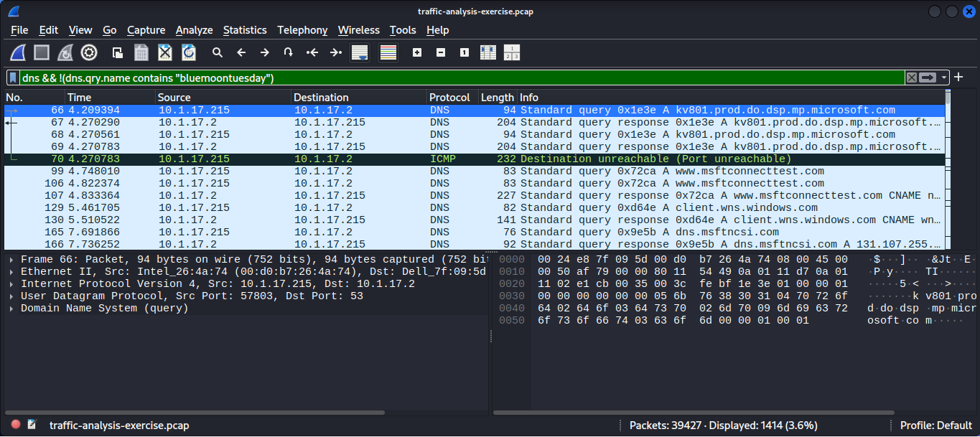Viewport: 980px width, 437px height.
Task: Zoom in packet text with plus icon
Action: (417, 52)
